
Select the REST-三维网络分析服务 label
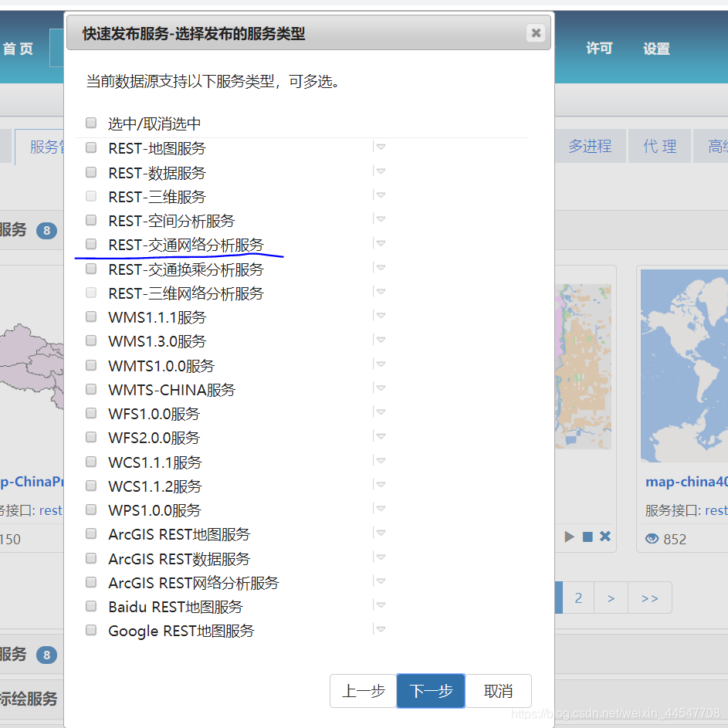point(186,293)
